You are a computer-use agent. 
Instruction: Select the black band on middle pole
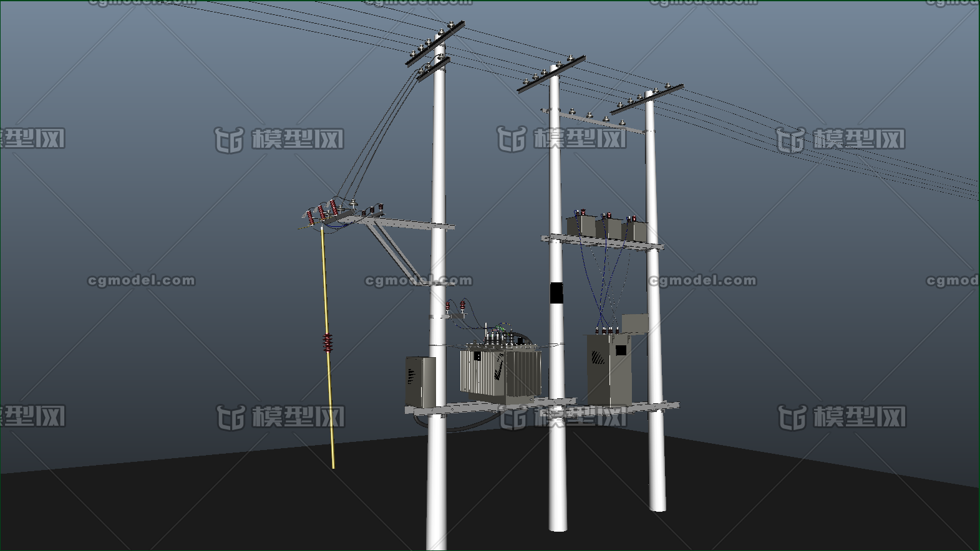tap(556, 293)
